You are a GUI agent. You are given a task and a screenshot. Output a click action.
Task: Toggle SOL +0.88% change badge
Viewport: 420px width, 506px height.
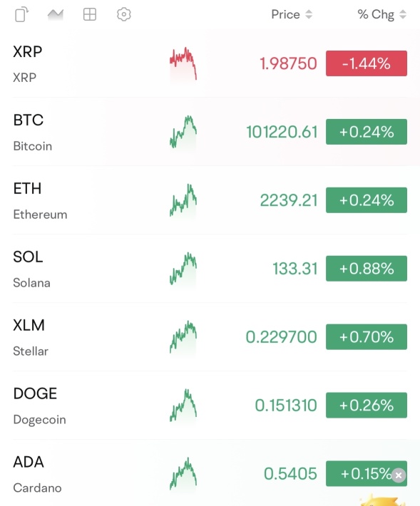[367, 269]
